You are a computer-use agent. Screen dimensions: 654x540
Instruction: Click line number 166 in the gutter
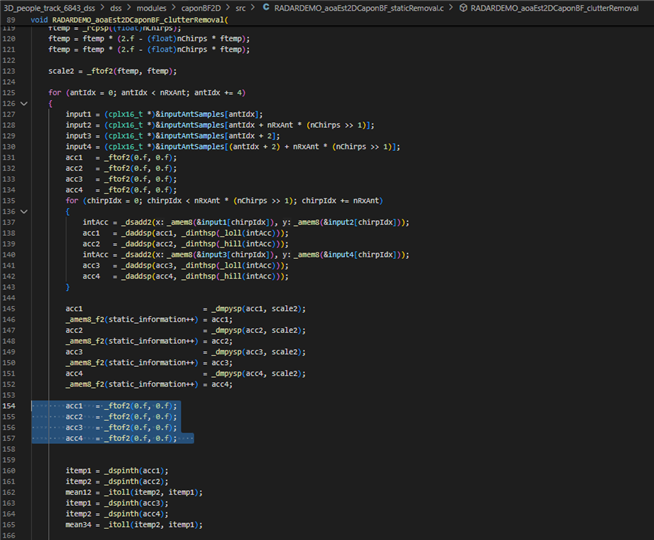[9, 535]
